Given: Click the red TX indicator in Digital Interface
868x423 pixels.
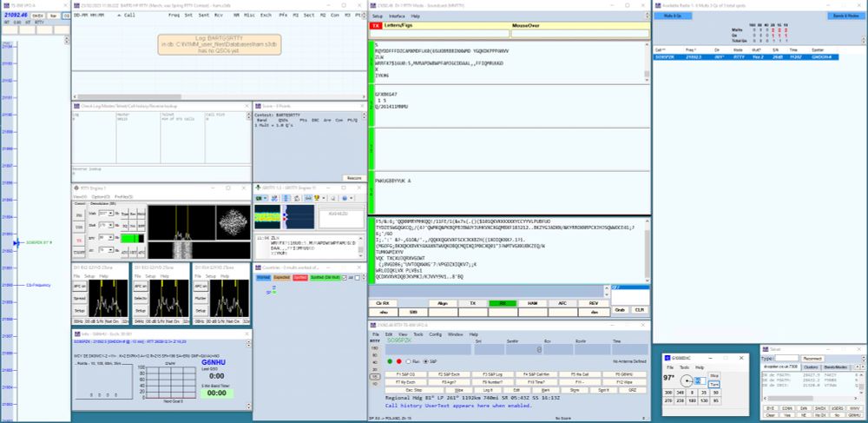Looking at the screenshot, I should point(376,25).
